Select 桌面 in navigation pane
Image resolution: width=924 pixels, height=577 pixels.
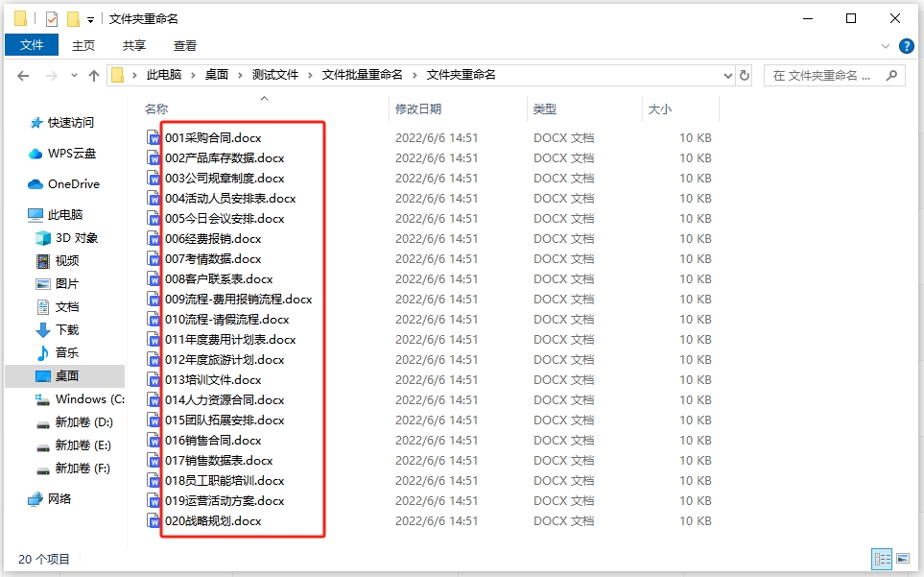coord(65,376)
